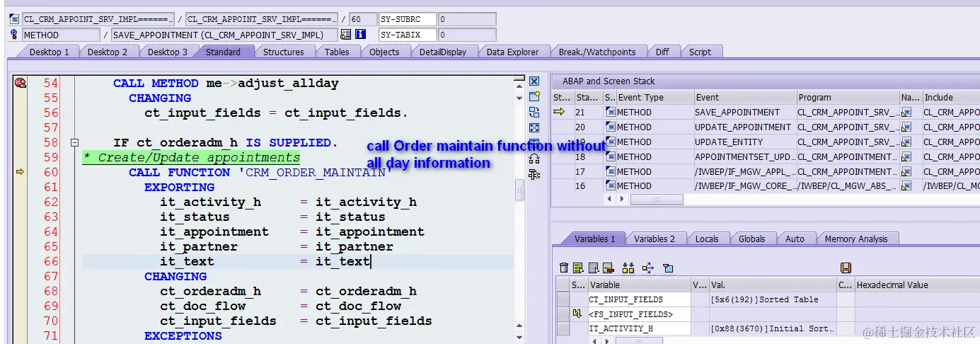
Task: Click the CT_INPUT_FIELDS variable name cell
Action: coord(639,299)
